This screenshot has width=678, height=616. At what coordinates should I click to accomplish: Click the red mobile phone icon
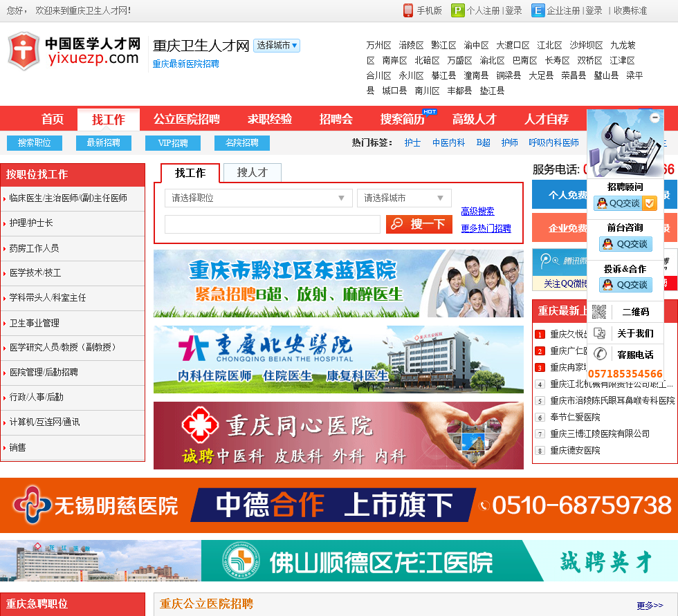pyautogui.click(x=407, y=10)
